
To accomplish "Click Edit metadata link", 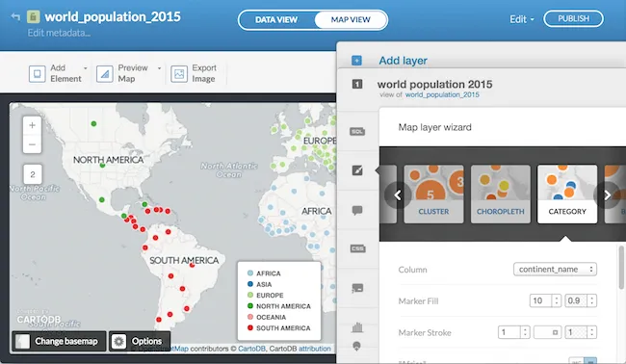I will click(59, 33).
